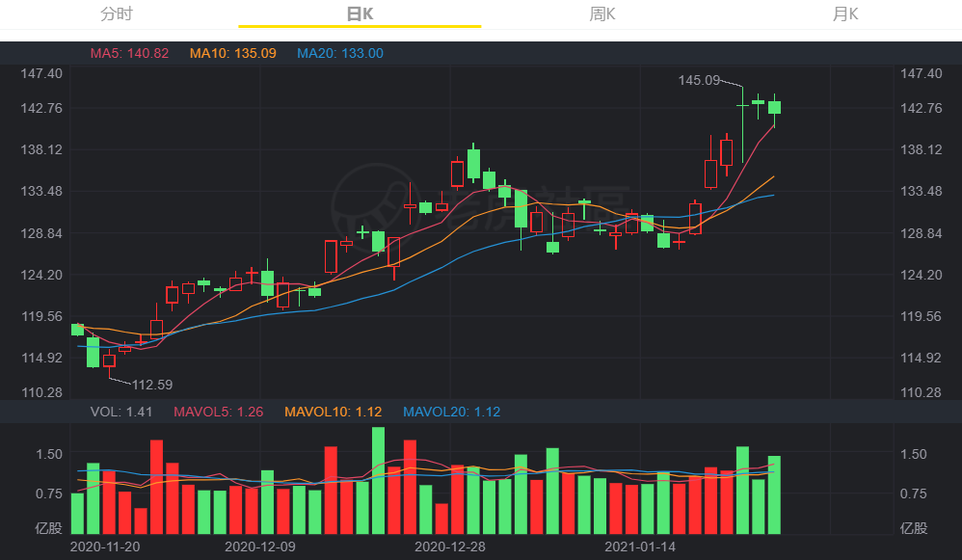Click the last green volume bar
962x560 pixels.
774,495
